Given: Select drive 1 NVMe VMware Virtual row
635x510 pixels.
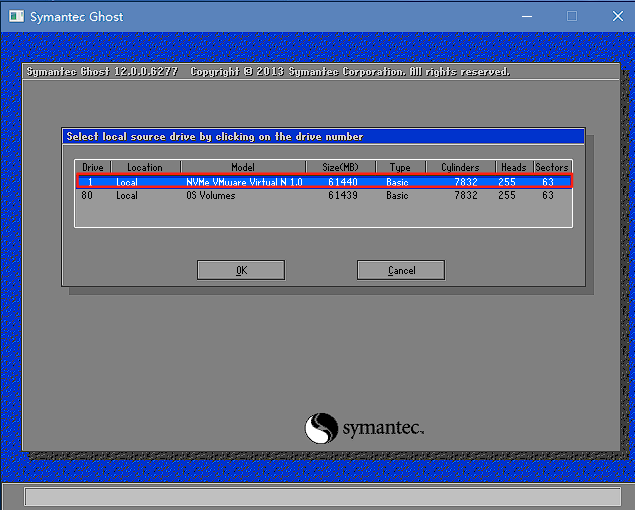Looking at the screenshot, I should coord(325,182).
